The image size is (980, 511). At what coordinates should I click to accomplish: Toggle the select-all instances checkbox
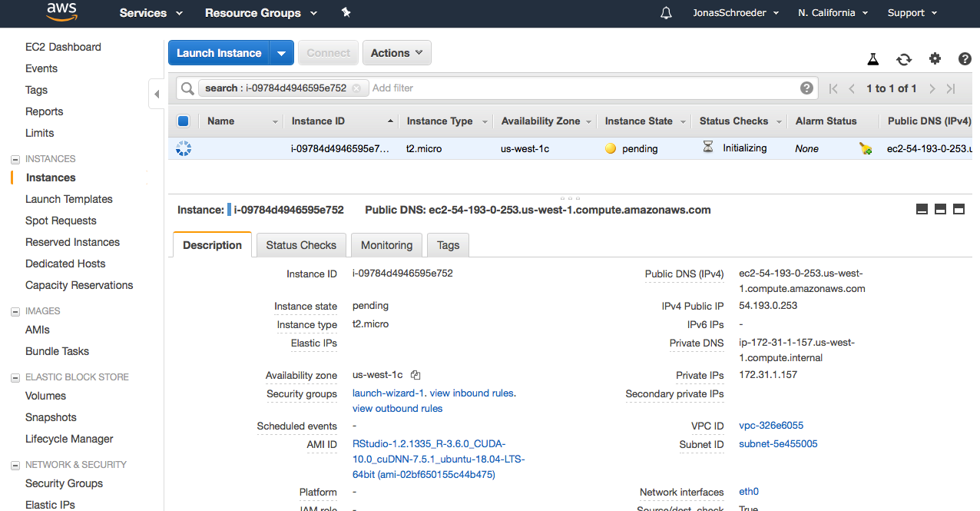tap(183, 121)
